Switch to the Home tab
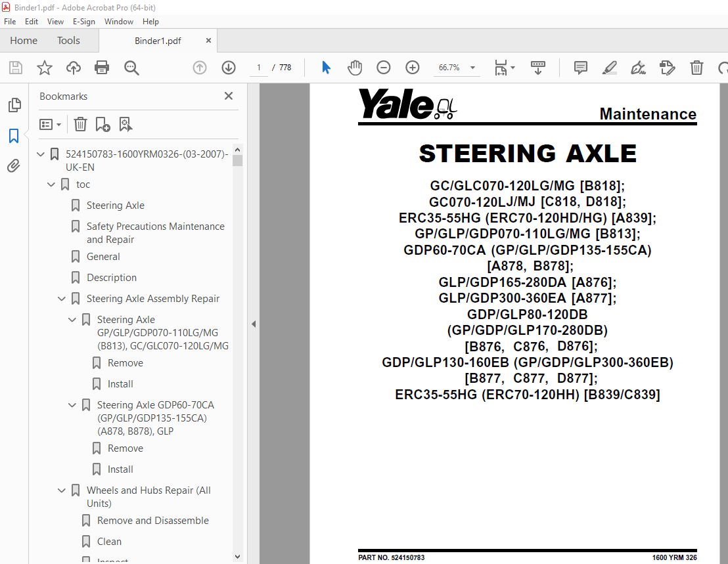 24,41
